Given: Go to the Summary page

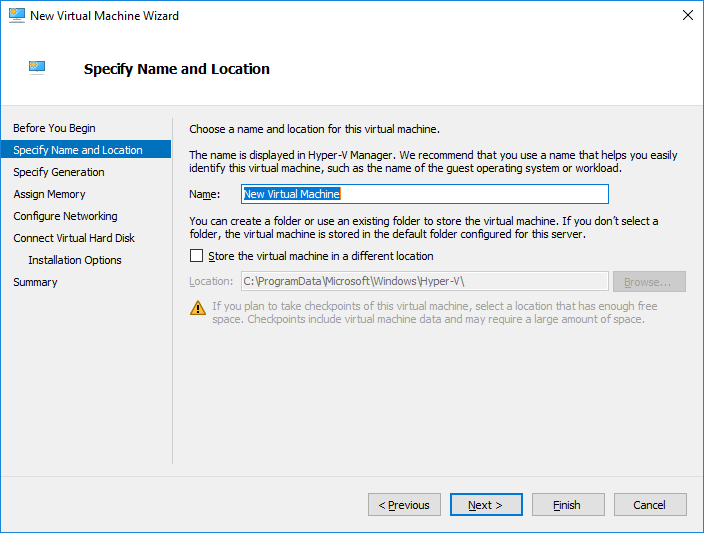Looking at the screenshot, I should 35,282.
